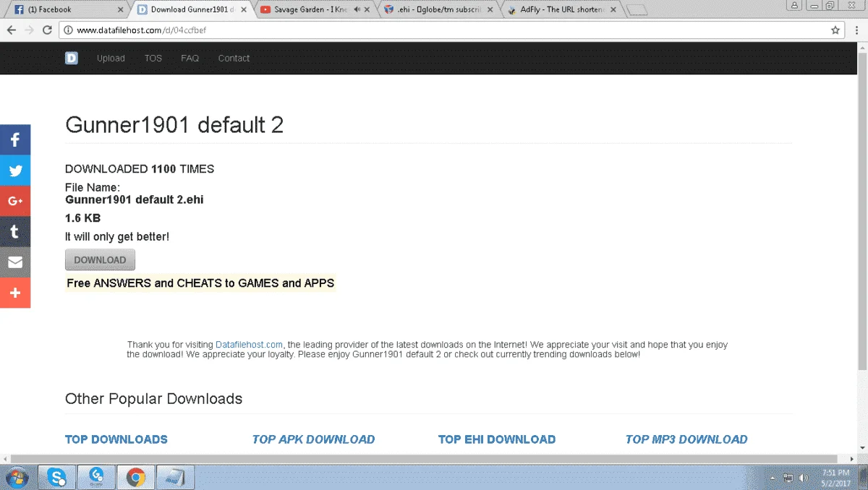
Task: Mute audio icon on Savage Garden tab
Action: click(x=356, y=9)
